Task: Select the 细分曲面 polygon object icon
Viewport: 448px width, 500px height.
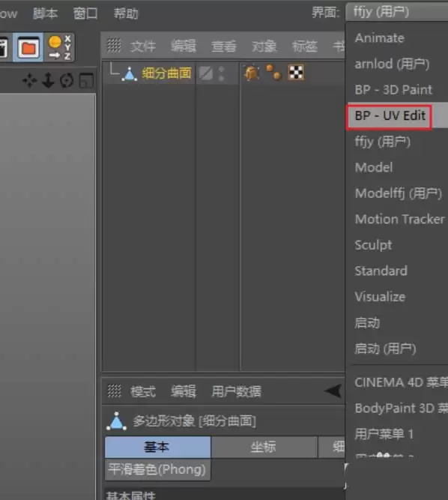Action: pos(130,73)
